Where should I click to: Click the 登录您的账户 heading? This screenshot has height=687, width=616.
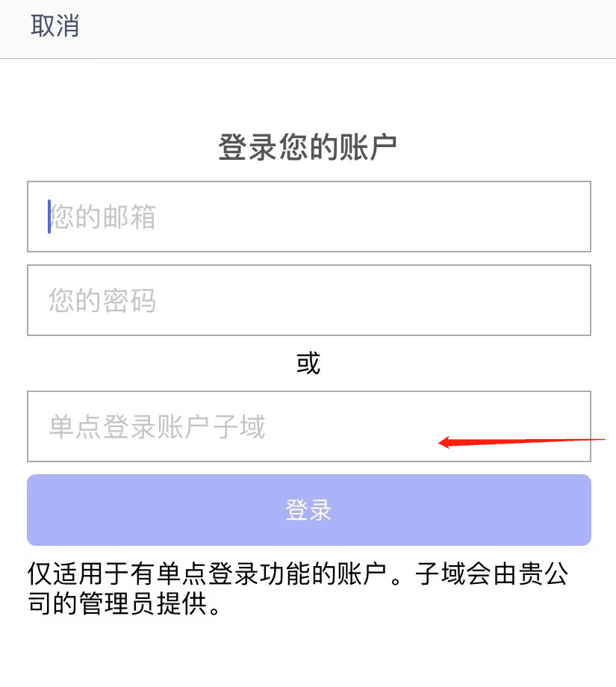coord(308,147)
